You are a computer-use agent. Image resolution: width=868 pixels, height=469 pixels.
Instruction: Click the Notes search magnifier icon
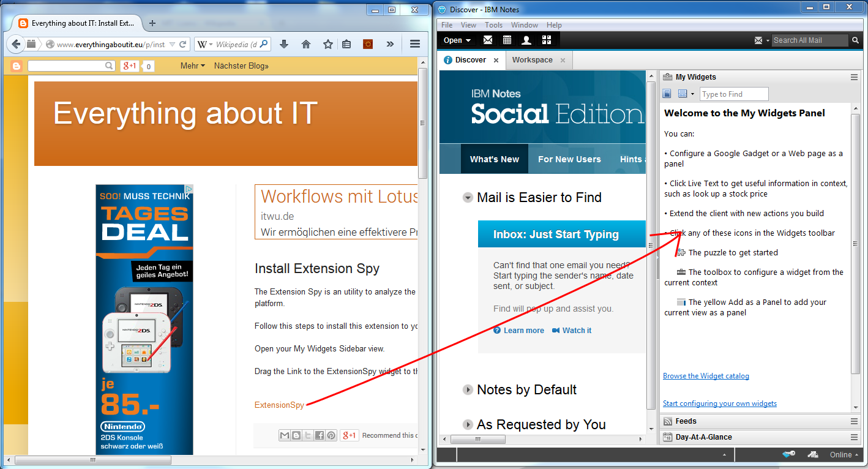[855, 40]
